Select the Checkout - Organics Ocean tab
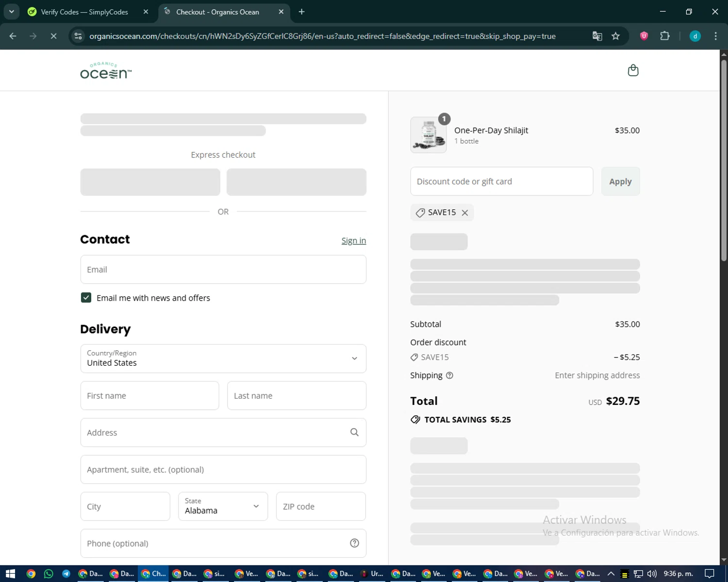The height and width of the screenshot is (582, 728). point(217,12)
